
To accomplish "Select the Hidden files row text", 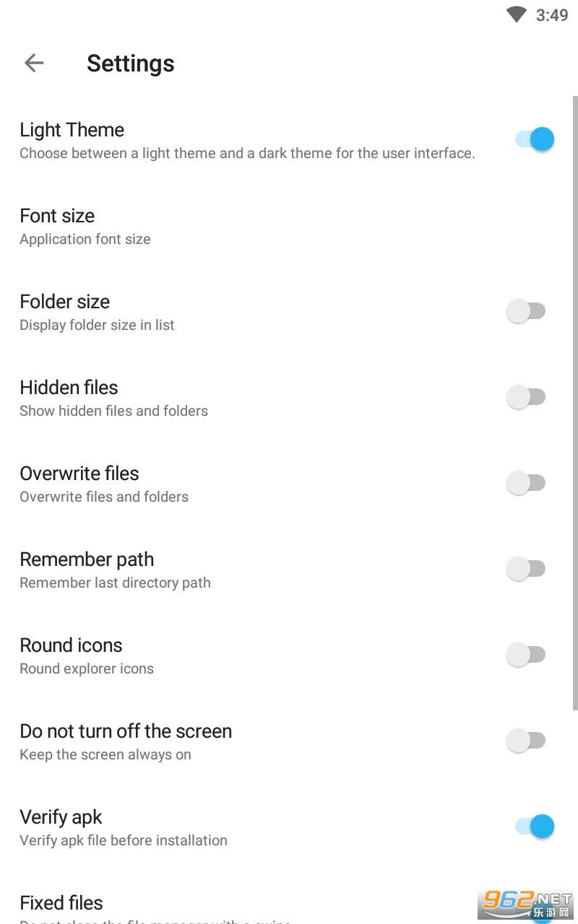I will [69, 388].
